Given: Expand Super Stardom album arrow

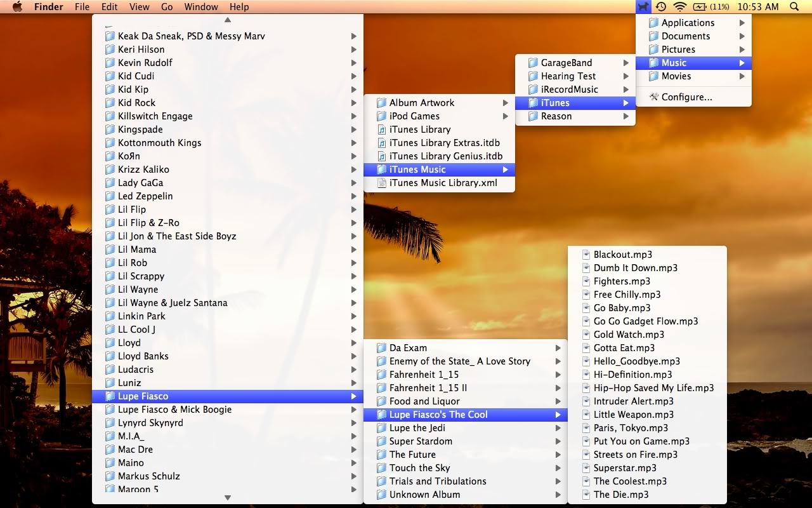Looking at the screenshot, I should tap(558, 441).
